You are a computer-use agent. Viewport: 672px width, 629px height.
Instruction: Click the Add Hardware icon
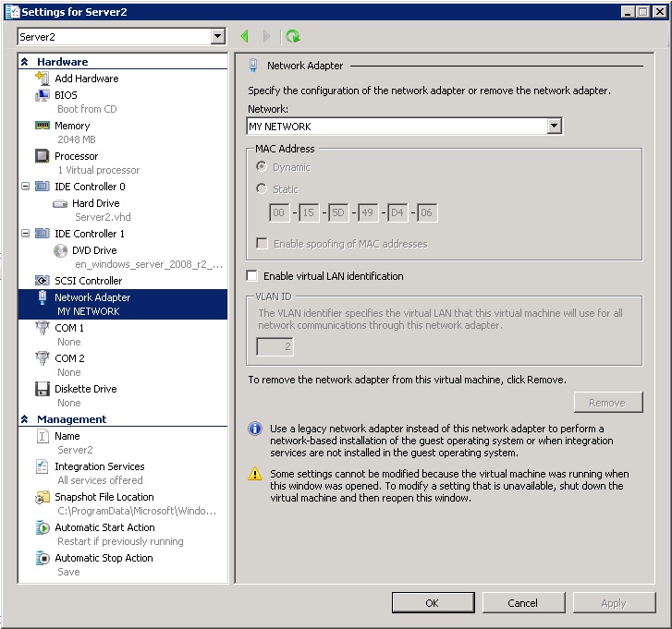click(x=42, y=79)
